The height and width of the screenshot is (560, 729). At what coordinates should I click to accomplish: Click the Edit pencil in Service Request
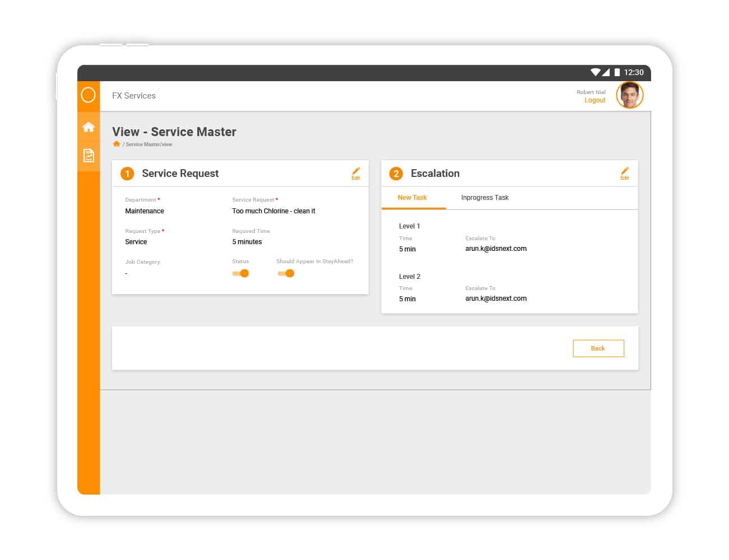pyautogui.click(x=356, y=173)
